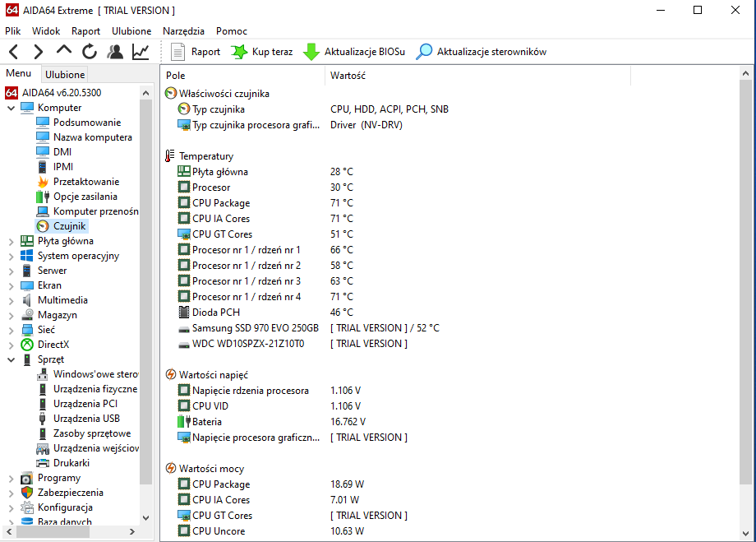Click the Urządzenia USB plug icon
The image size is (756, 542).
(43, 419)
